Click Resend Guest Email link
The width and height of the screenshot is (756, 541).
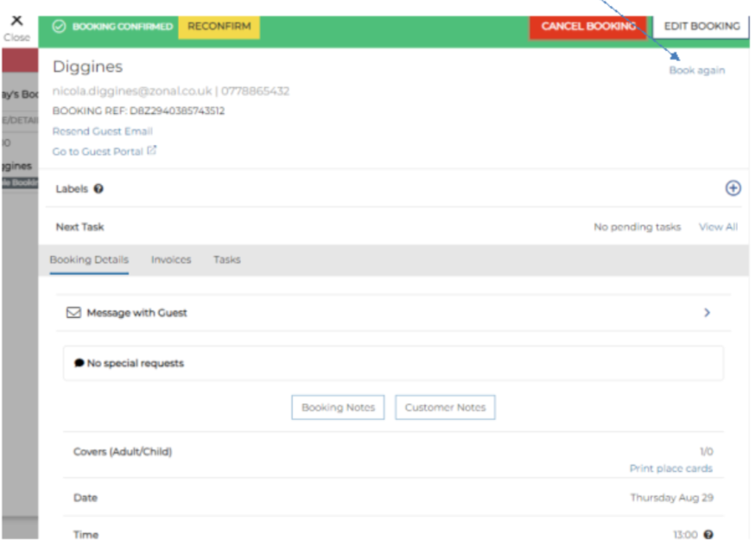(x=102, y=131)
